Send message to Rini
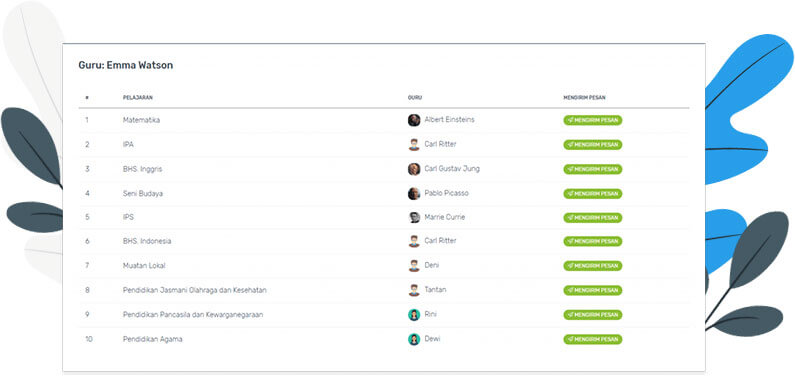 tap(593, 315)
